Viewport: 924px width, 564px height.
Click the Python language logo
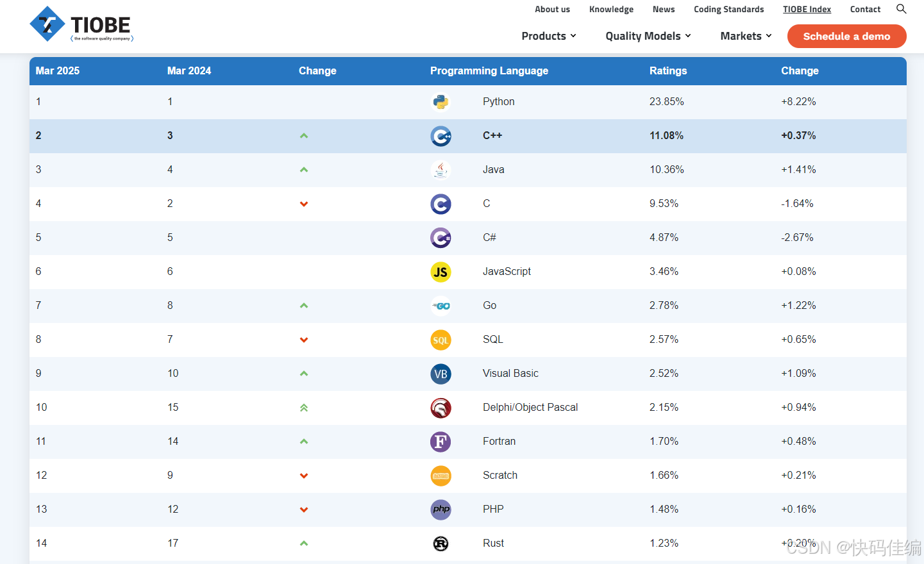(x=441, y=102)
